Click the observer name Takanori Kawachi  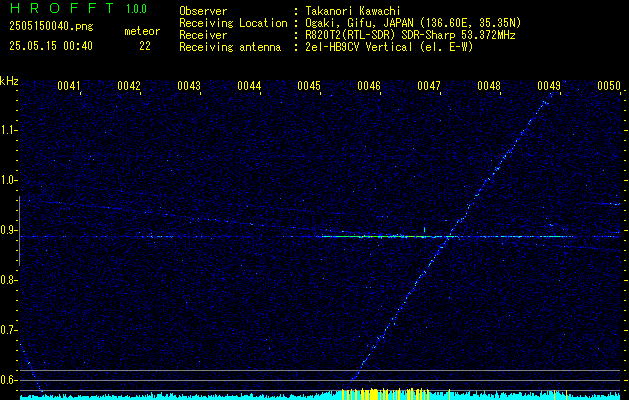(x=352, y=11)
